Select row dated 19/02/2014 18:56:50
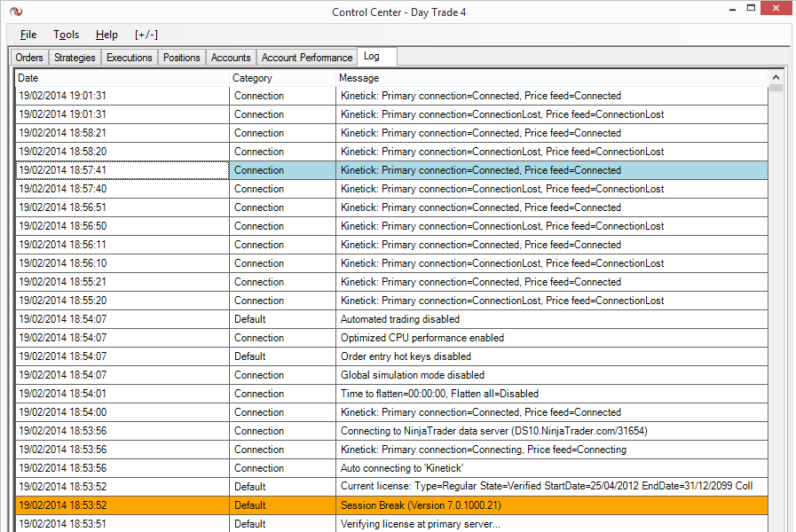 coord(391,226)
